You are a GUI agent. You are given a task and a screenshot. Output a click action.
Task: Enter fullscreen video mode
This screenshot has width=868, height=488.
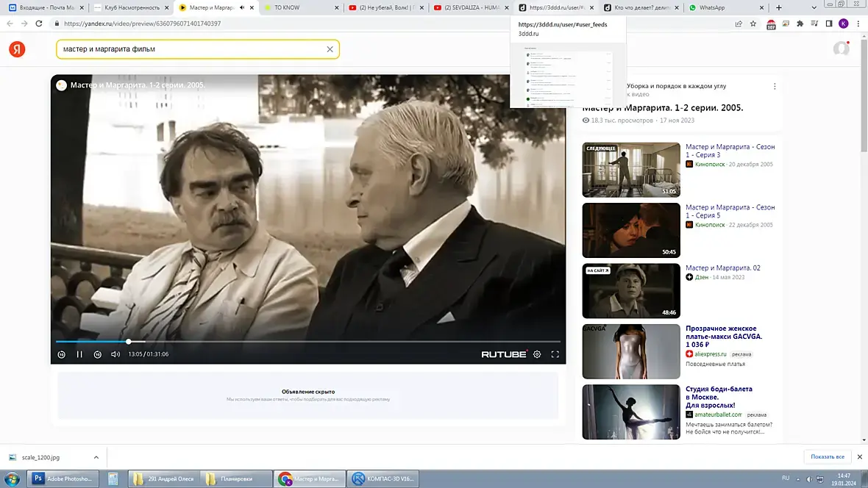click(x=555, y=354)
